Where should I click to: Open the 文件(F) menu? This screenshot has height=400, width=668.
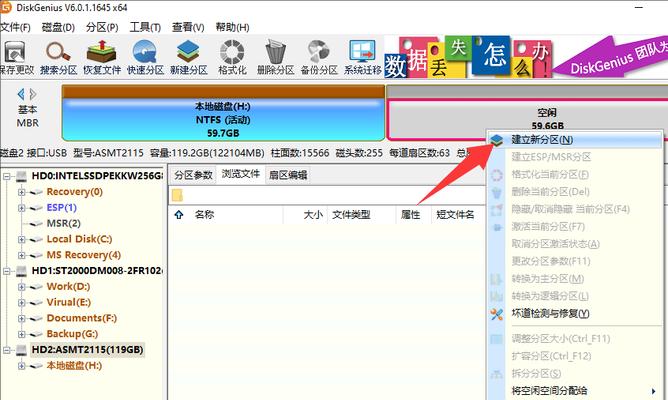coord(15,27)
